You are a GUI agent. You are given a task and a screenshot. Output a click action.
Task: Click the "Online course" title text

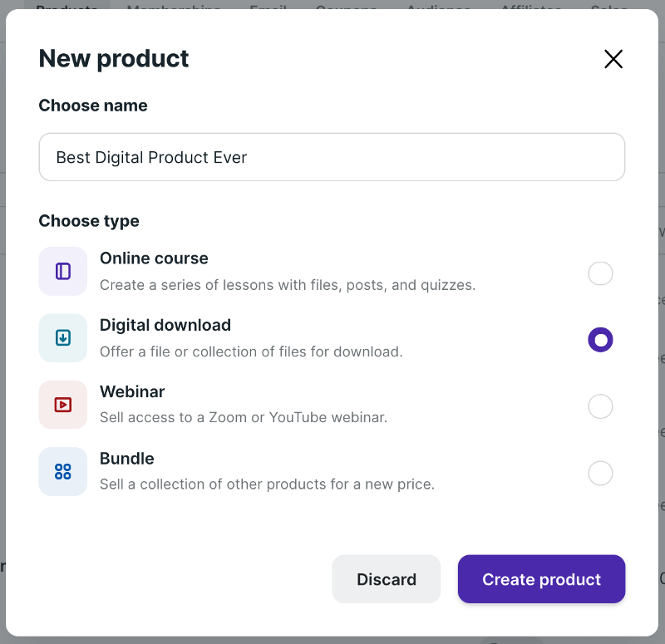pos(154,258)
